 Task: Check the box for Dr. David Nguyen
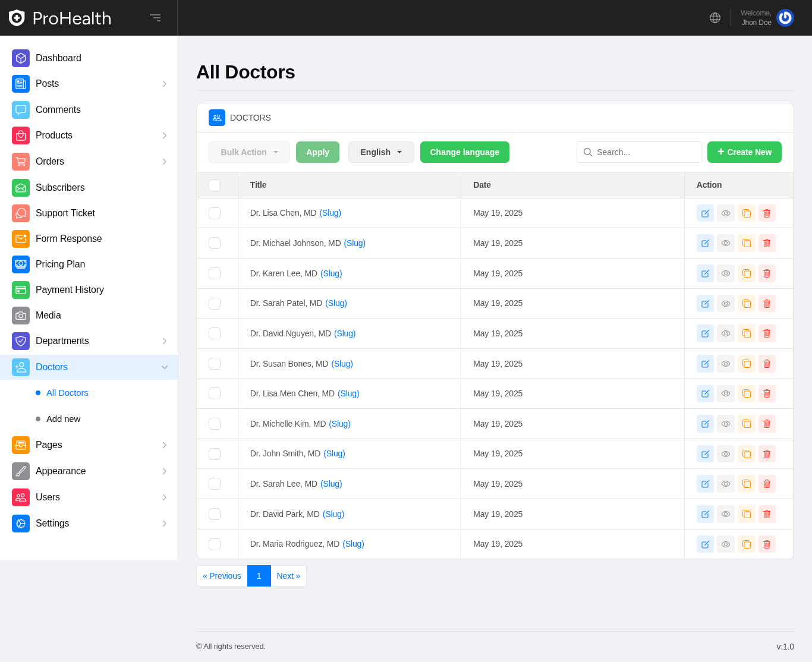215,333
